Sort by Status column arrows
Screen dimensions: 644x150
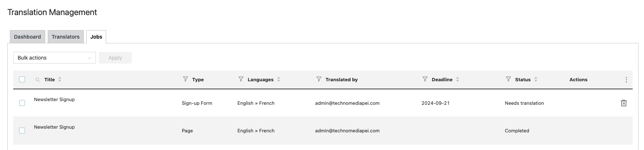pos(536,79)
